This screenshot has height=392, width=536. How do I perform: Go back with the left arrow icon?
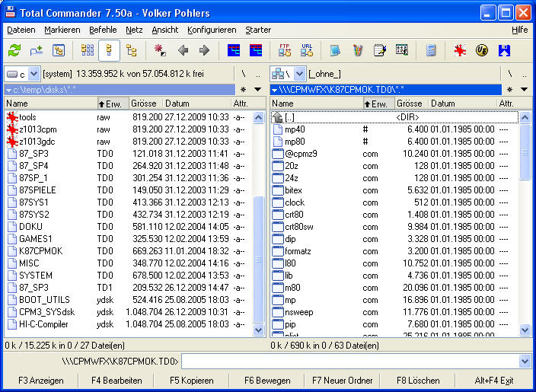click(x=183, y=50)
